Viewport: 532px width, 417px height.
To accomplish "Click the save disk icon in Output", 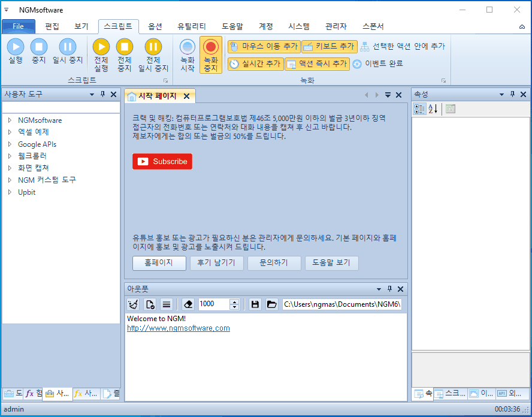I will click(x=255, y=304).
